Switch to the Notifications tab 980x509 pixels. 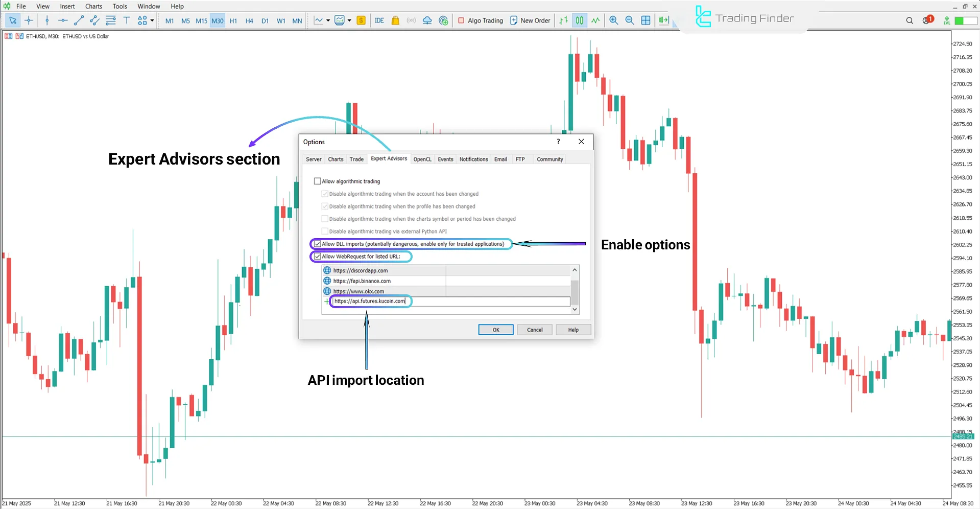[473, 159]
